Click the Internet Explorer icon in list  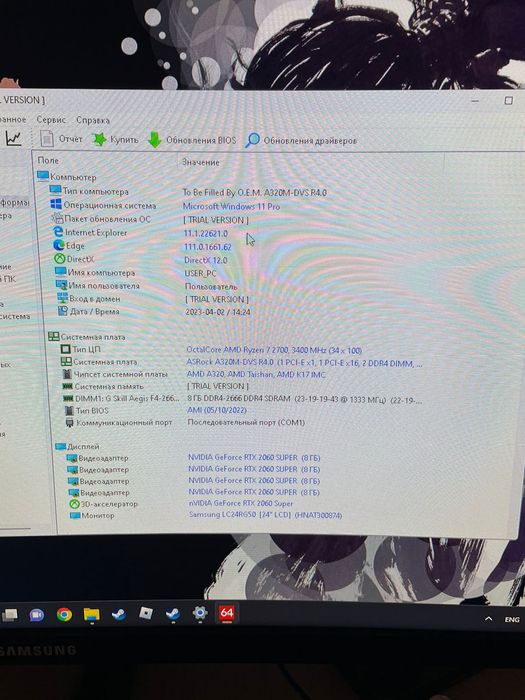click(58, 232)
